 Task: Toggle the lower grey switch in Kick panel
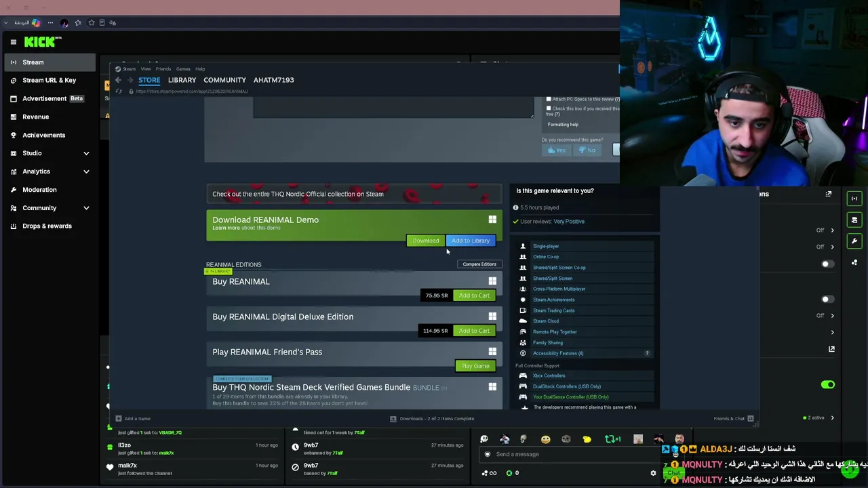(827, 299)
